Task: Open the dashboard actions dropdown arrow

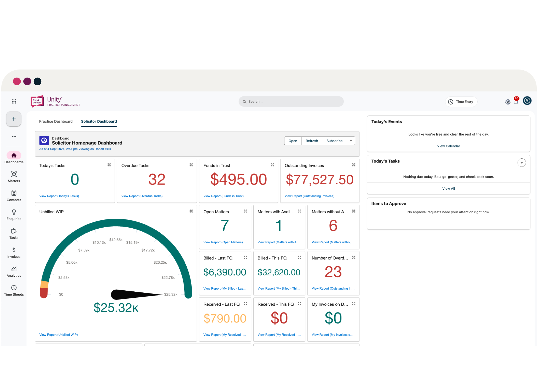Action: click(x=351, y=141)
